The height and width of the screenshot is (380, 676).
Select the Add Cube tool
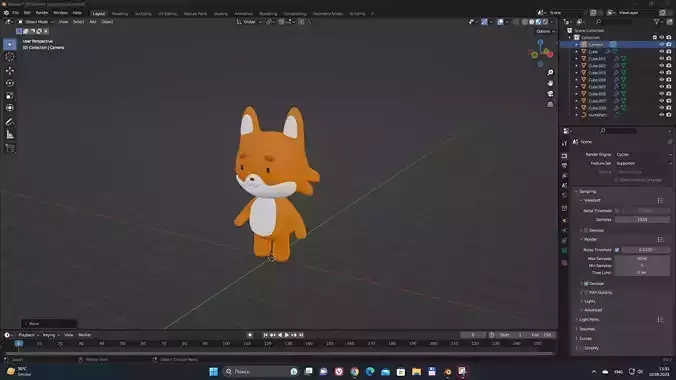(9, 149)
